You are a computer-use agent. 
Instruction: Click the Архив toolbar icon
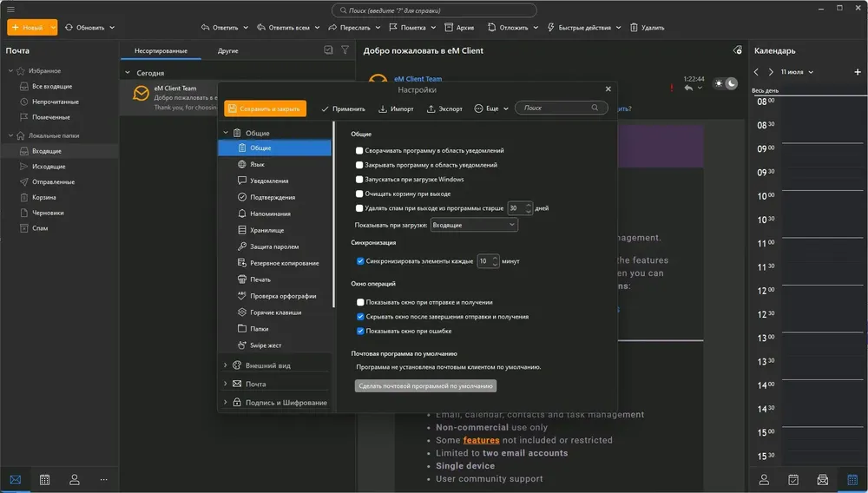[449, 27]
